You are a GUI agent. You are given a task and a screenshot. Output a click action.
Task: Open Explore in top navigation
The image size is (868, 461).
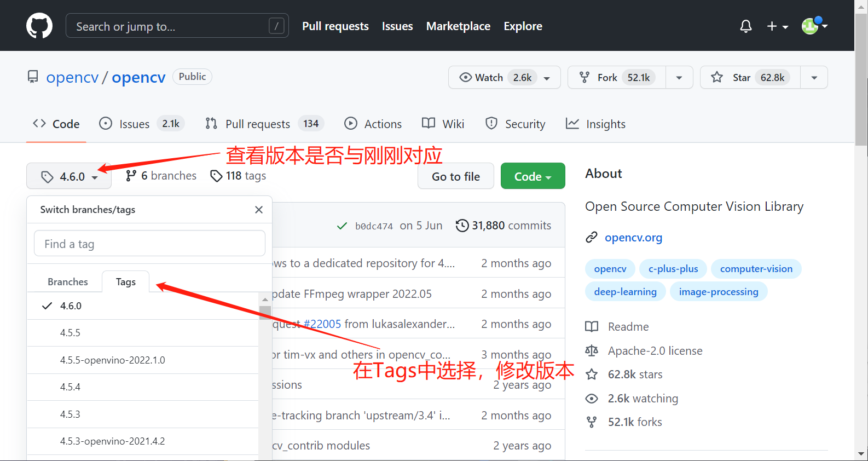pos(523,26)
